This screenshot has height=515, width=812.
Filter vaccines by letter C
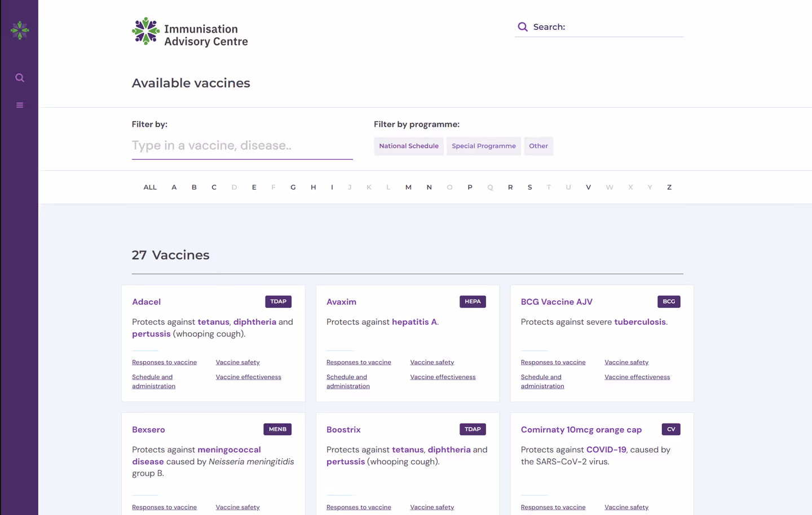214,187
